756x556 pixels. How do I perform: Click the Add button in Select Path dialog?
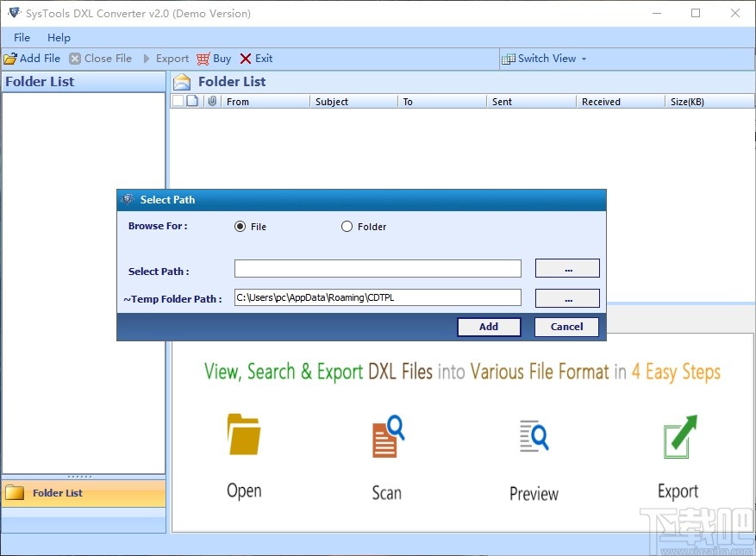click(489, 327)
